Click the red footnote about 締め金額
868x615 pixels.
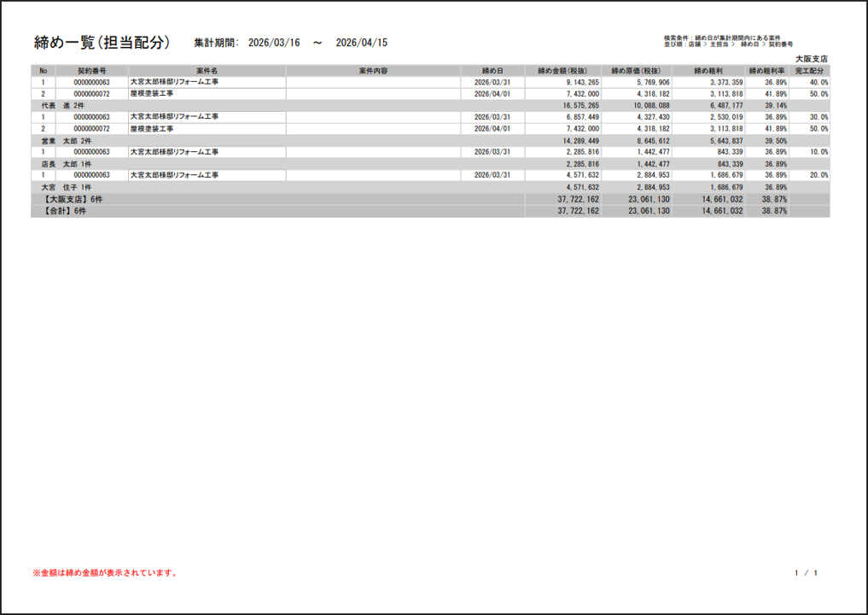[x=105, y=573]
